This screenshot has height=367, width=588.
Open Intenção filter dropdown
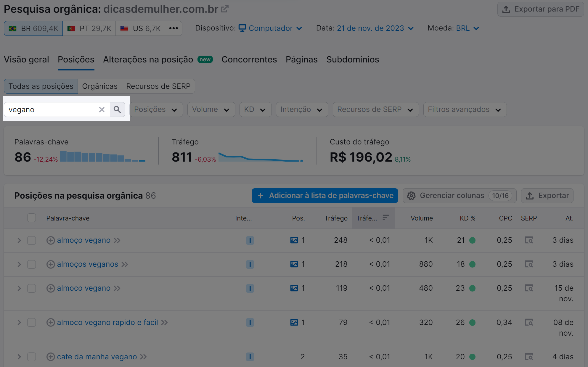(302, 110)
